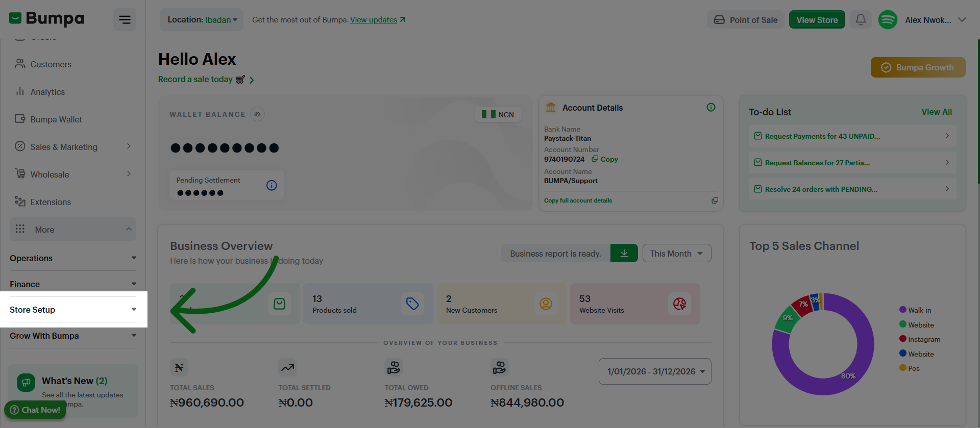Toggle wallet balance visibility eye icon

tap(257, 114)
